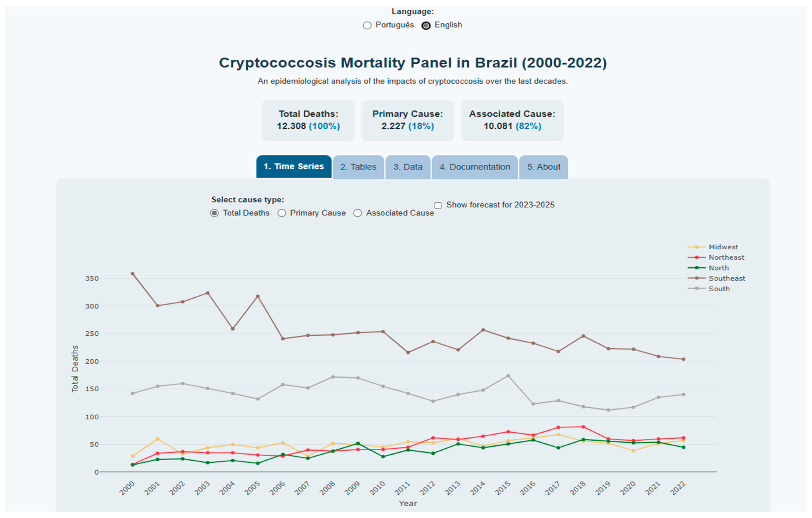Choose the Total Deaths cause type

pyautogui.click(x=214, y=213)
